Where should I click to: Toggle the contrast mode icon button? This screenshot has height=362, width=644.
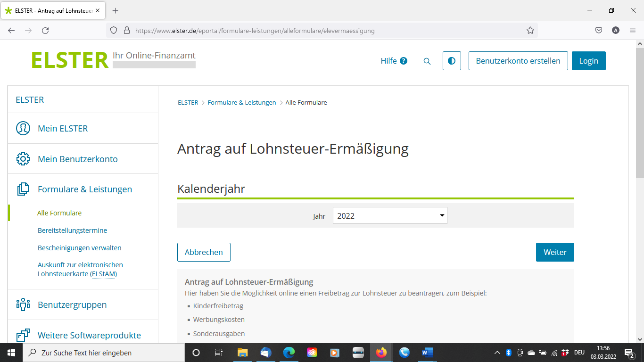tap(452, 61)
